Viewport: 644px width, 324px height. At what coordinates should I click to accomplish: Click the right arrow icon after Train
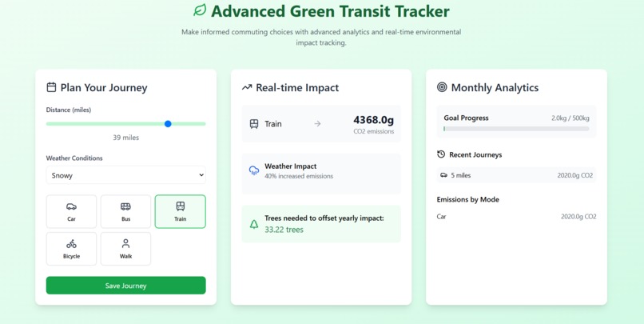click(x=317, y=124)
